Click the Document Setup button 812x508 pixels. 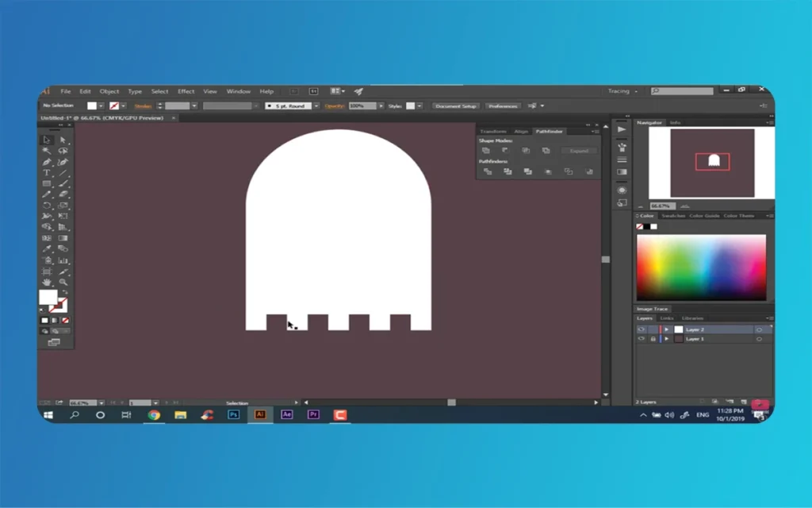pyautogui.click(x=456, y=106)
